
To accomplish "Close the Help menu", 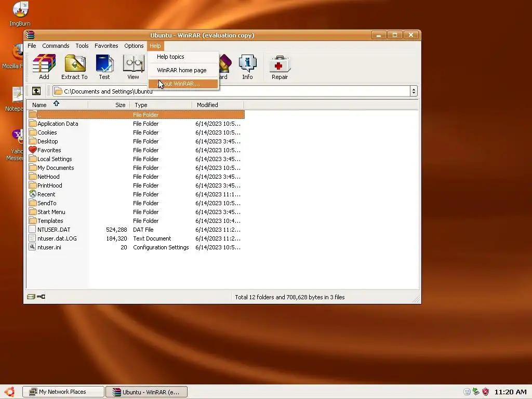I will (x=155, y=46).
